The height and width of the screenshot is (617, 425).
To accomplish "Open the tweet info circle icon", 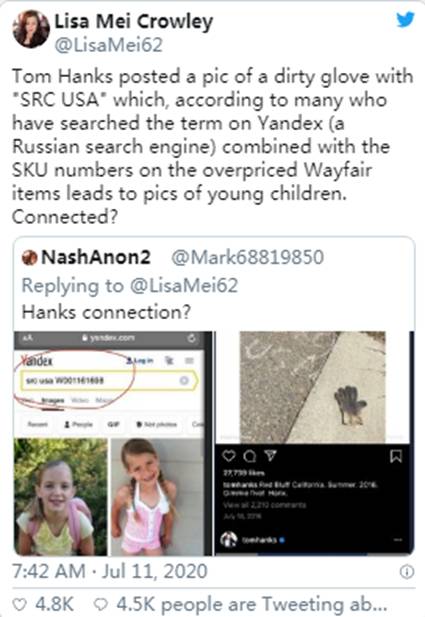I will 407,572.
